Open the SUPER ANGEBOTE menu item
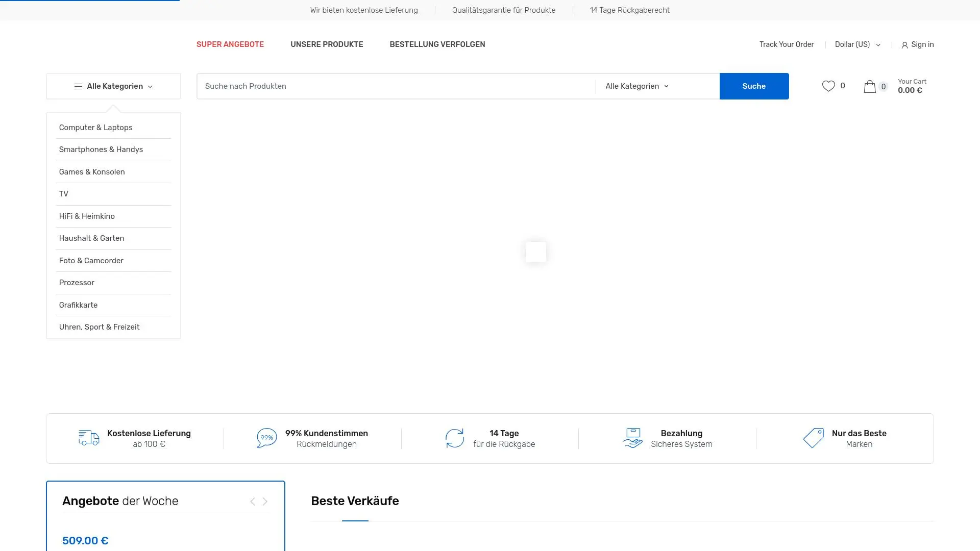 coord(230,44)
